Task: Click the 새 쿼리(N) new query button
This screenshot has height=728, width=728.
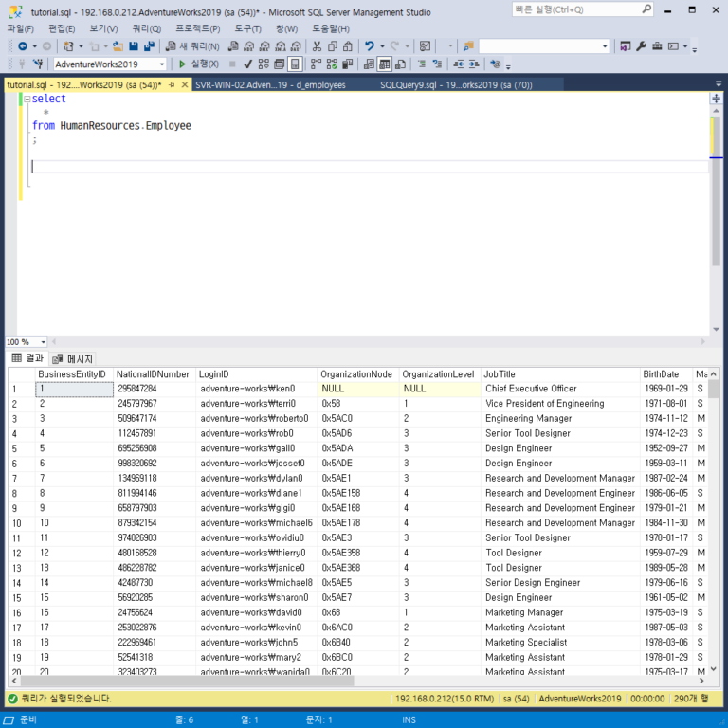Action: (x=192, y=46)
